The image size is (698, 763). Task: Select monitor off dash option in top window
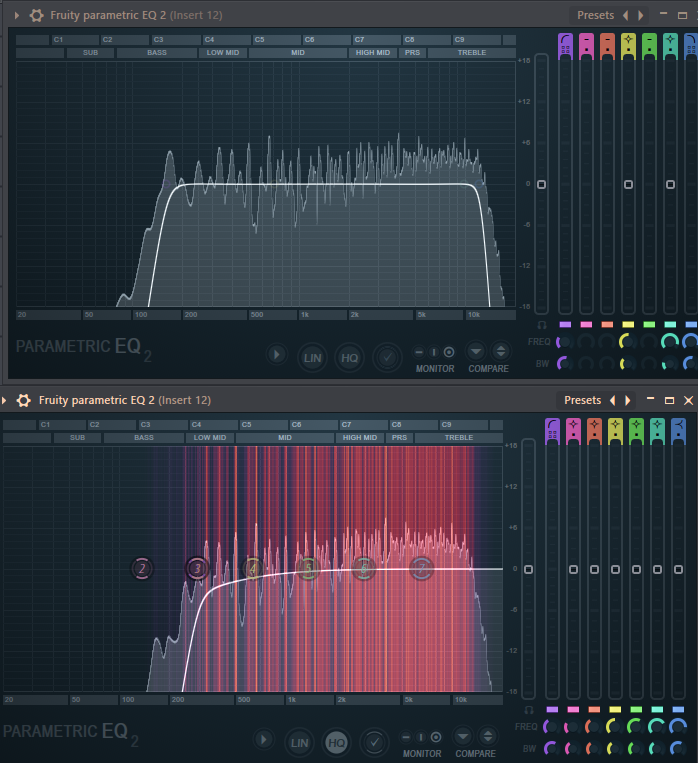[419, 352]
